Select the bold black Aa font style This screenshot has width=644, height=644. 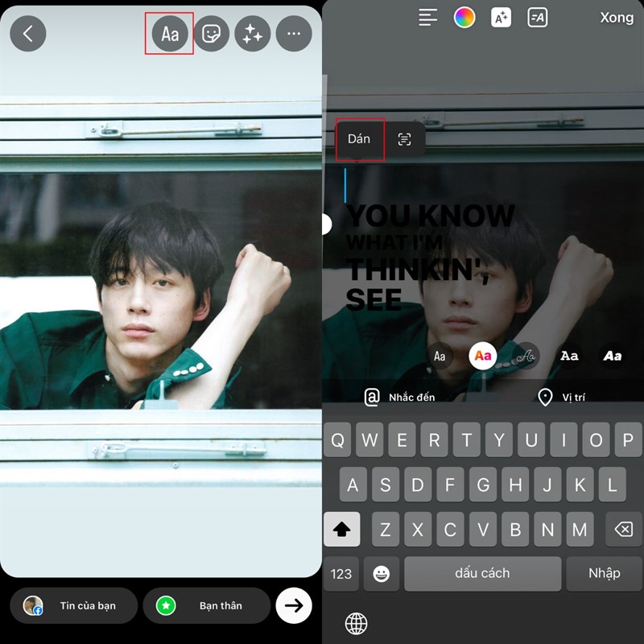pos(613,355)
